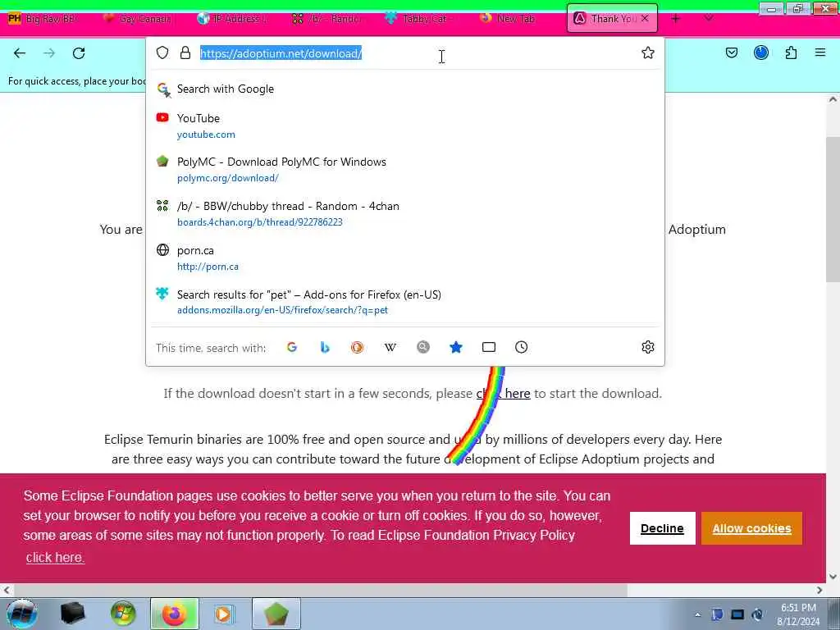Screen dimensions: 840x630
Task: Click the forward navigation arrow
Action: pos(49,53)
